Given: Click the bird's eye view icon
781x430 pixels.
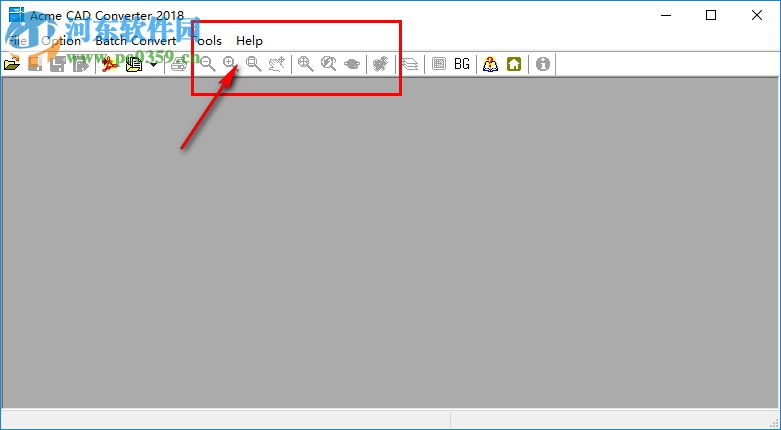Looking at the screenshot, I should [x=352, y=64].
